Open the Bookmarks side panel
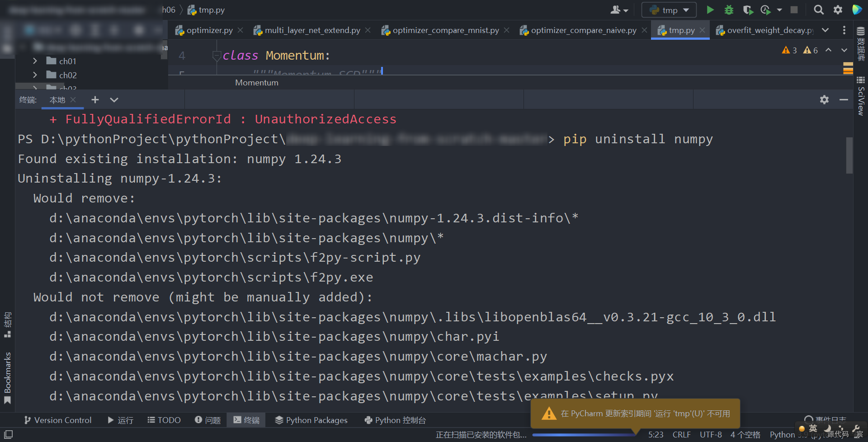The image size is (868, 442). 7,378
